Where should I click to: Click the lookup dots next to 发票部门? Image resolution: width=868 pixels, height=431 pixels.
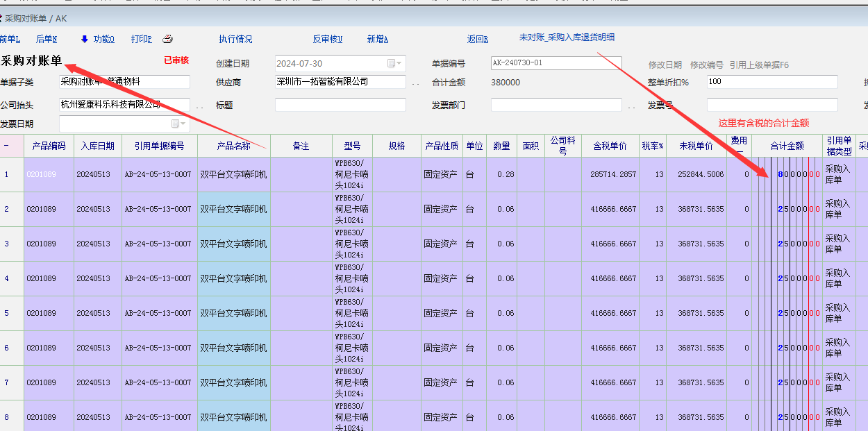pyautogui.click(x=631, y=107)
